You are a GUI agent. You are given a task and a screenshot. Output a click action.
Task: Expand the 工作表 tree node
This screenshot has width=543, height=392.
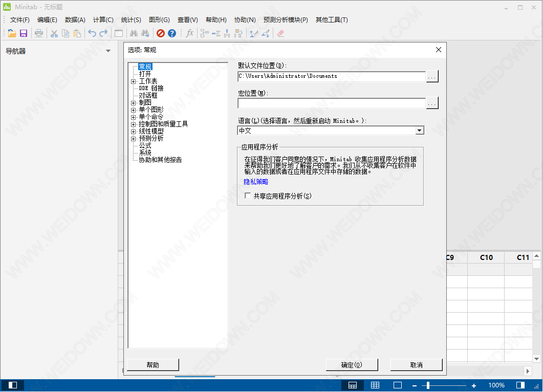pos(134,81)
